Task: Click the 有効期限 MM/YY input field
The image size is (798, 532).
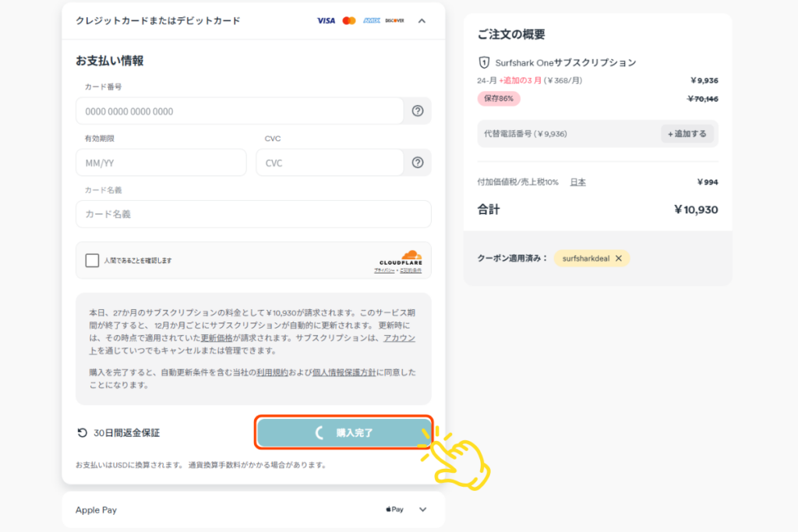Action: (161, 163)
